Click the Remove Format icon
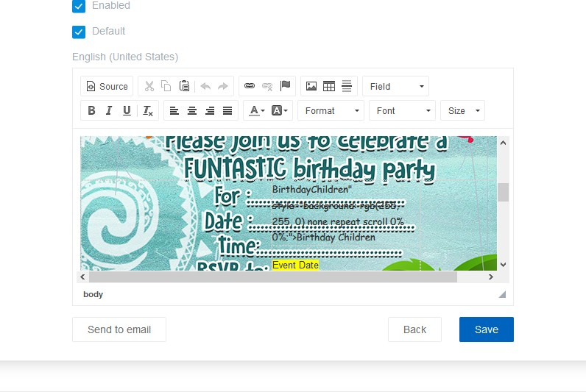This screenshot has height=392, width=586. point(147,110)
